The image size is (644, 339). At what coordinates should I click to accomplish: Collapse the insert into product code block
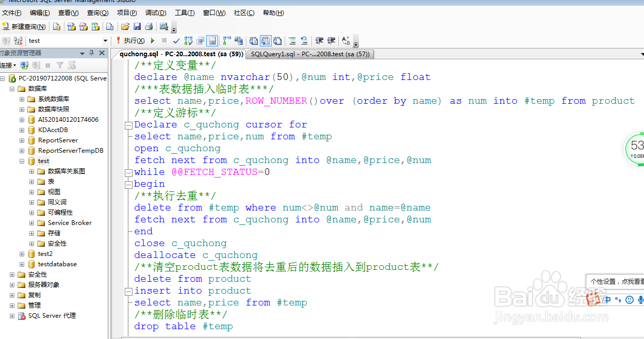click(129, 291)
